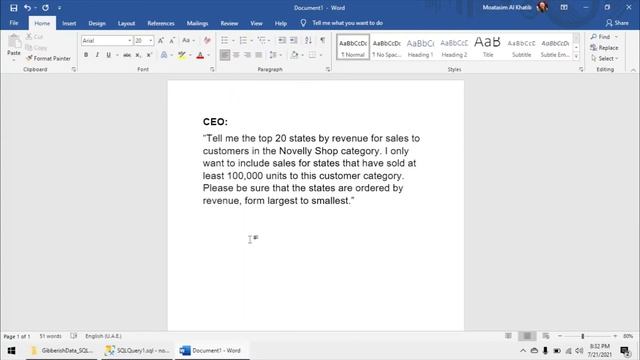Viewport: 640px width, 360px height.
Task: Apply the Normal style
Action: [x=353, y=47]
